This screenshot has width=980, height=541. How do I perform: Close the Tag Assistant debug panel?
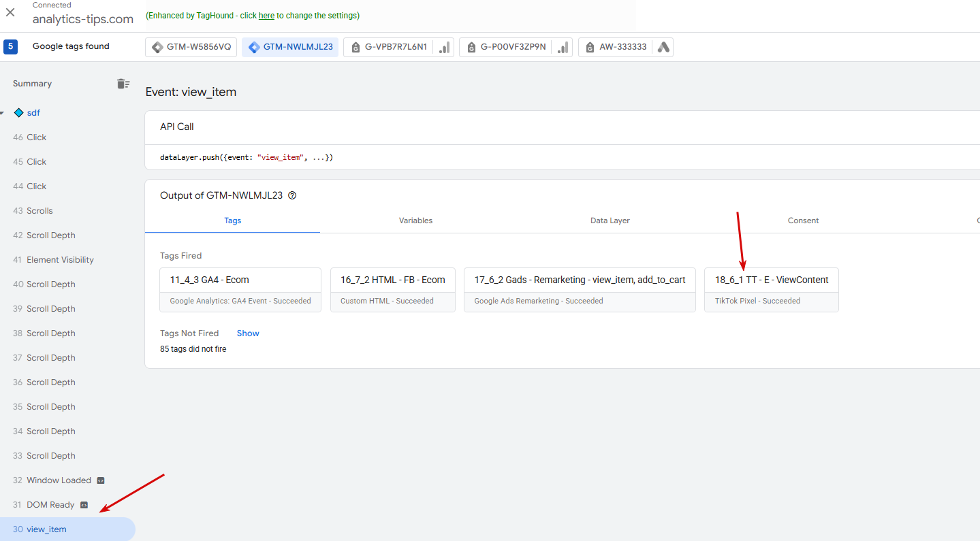tap(10, 12)
